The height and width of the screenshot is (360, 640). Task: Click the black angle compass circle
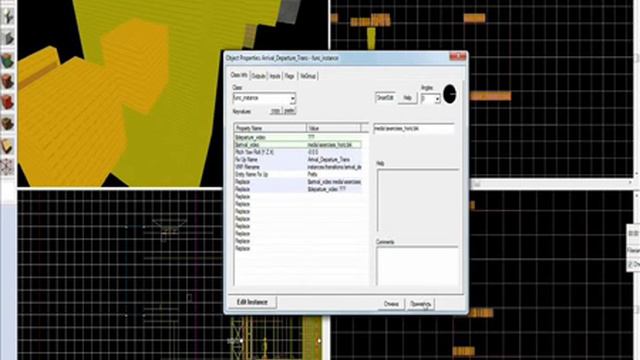tap(449, 94)
